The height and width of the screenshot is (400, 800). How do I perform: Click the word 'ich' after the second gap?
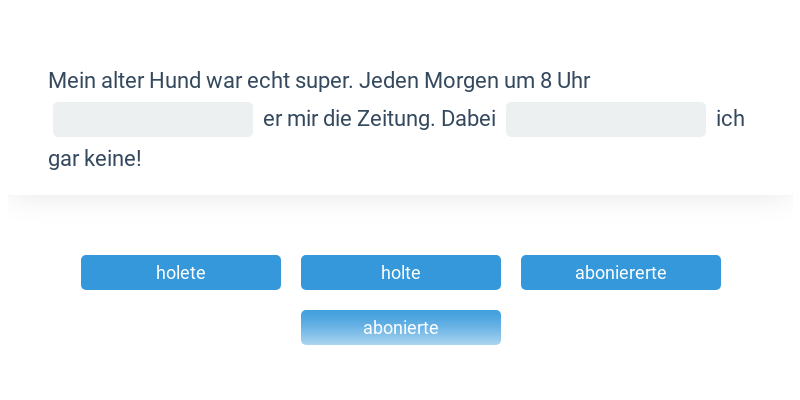[x=731, y=120]
